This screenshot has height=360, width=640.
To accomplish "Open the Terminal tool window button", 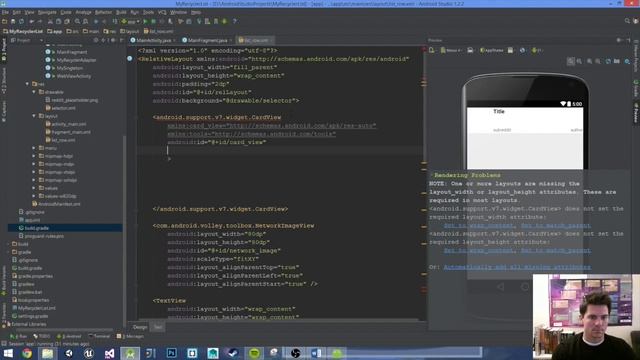I will coord(99,336).
